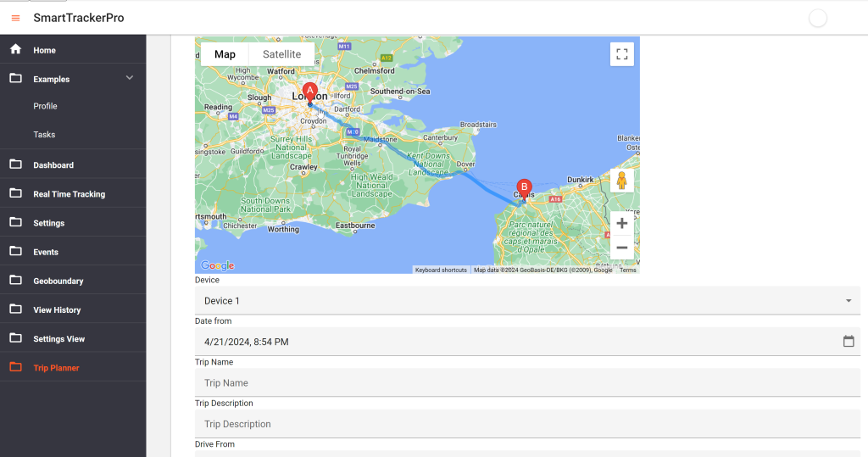Screen dimensions: 868x457
Task: Switch map to Satellite view
Action: [x=281, y=54]
